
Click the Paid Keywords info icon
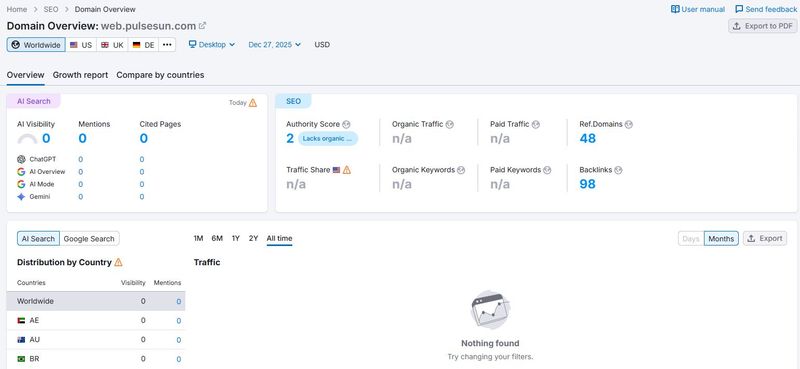tap(547, 170)
